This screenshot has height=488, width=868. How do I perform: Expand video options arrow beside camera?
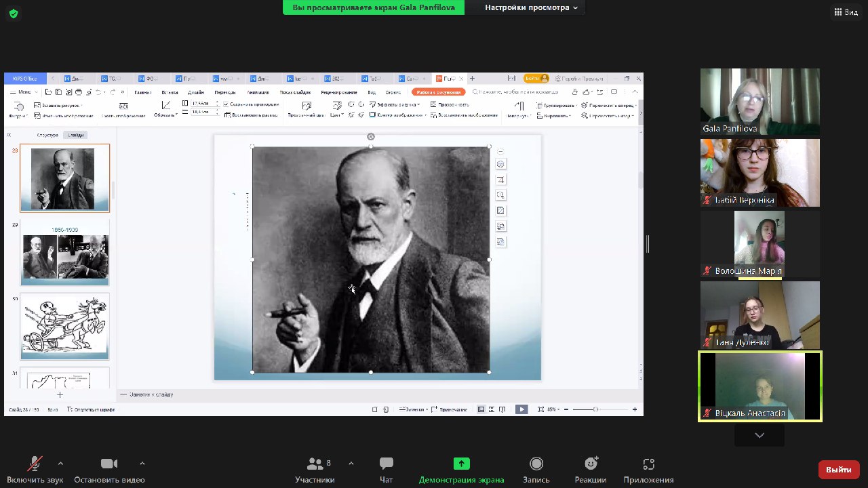tap(142, 464)
